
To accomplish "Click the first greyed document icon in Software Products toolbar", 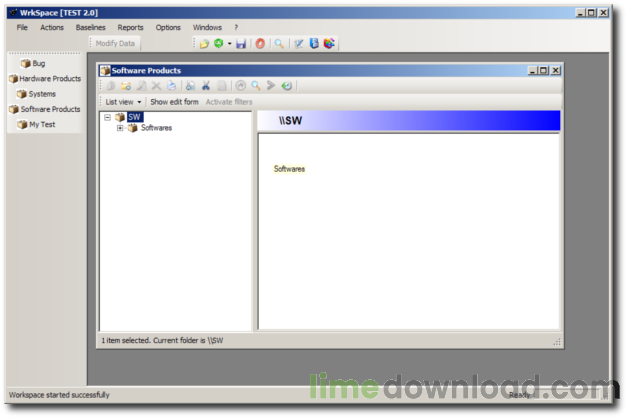I will [111, 86].
